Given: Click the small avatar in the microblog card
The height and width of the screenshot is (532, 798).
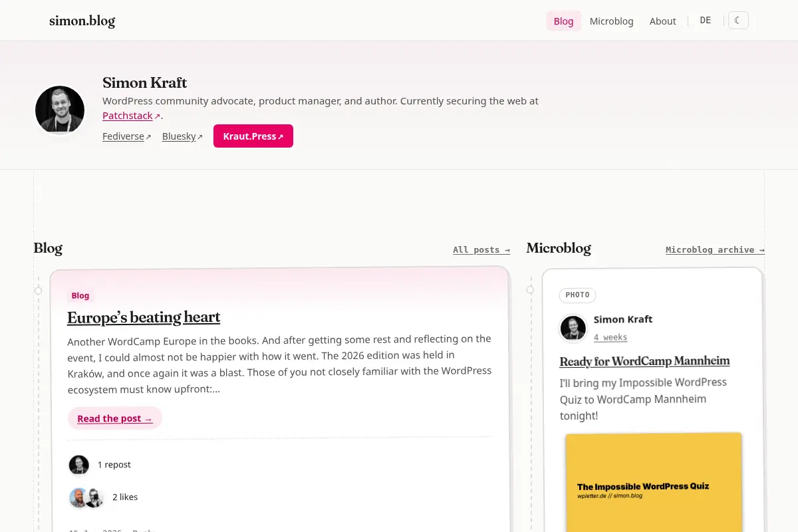Looking at the screenshot, I should point(573,328).
